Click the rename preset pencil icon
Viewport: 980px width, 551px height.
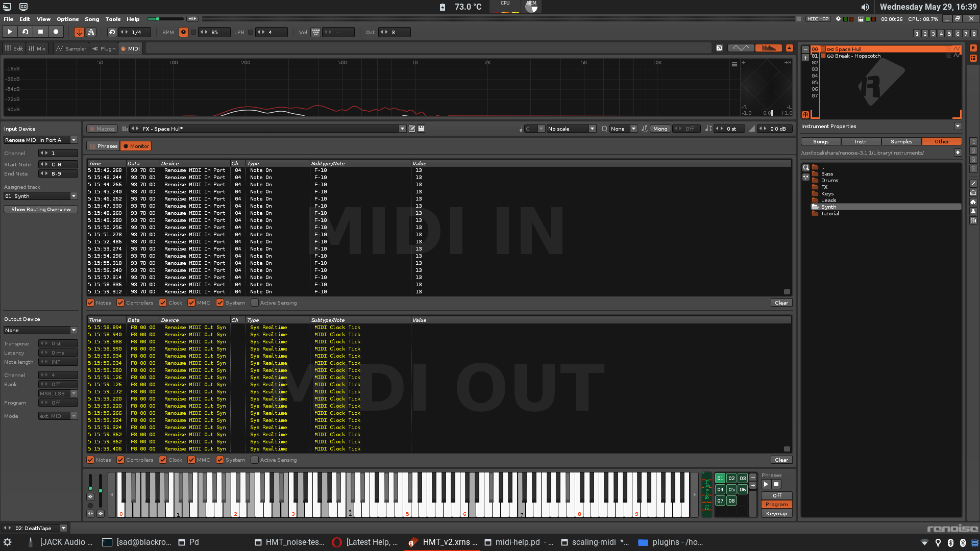pos(412,129)
